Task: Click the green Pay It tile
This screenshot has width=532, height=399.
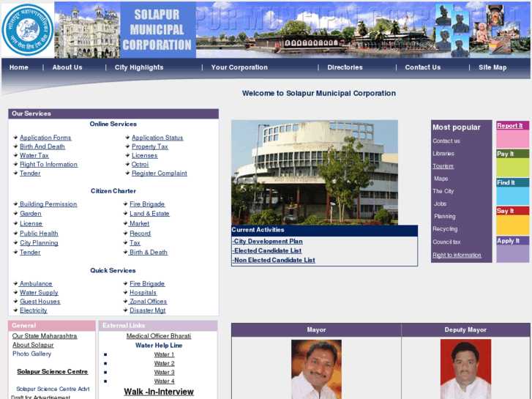Action: pyautogui.click(x=513, y=163)
